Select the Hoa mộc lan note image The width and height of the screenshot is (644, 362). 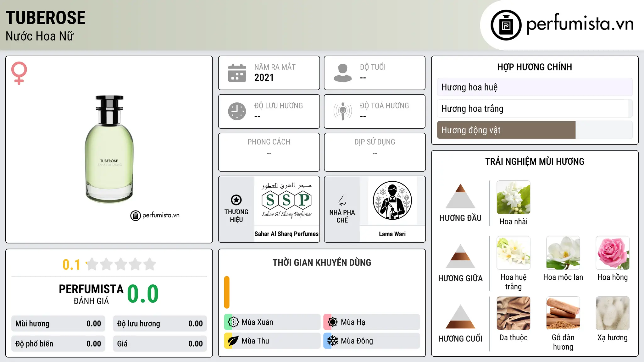[x=563, y=253]
